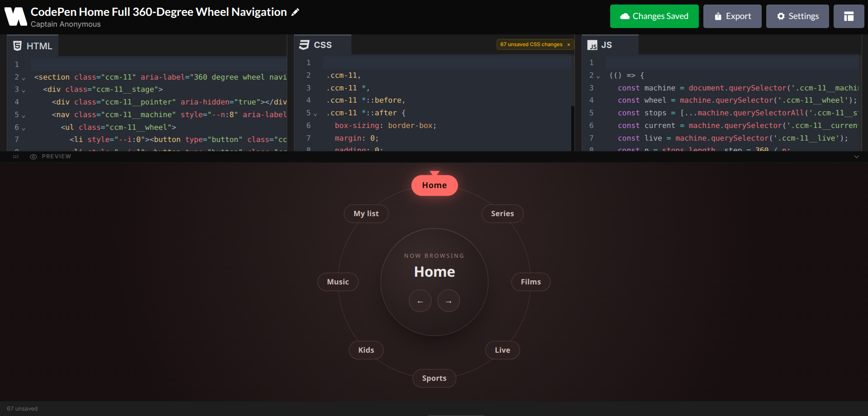This screenshot has width=868, height=416.
Task: Click the HTML5 shield icon
Action: click(x=18, y=46)
